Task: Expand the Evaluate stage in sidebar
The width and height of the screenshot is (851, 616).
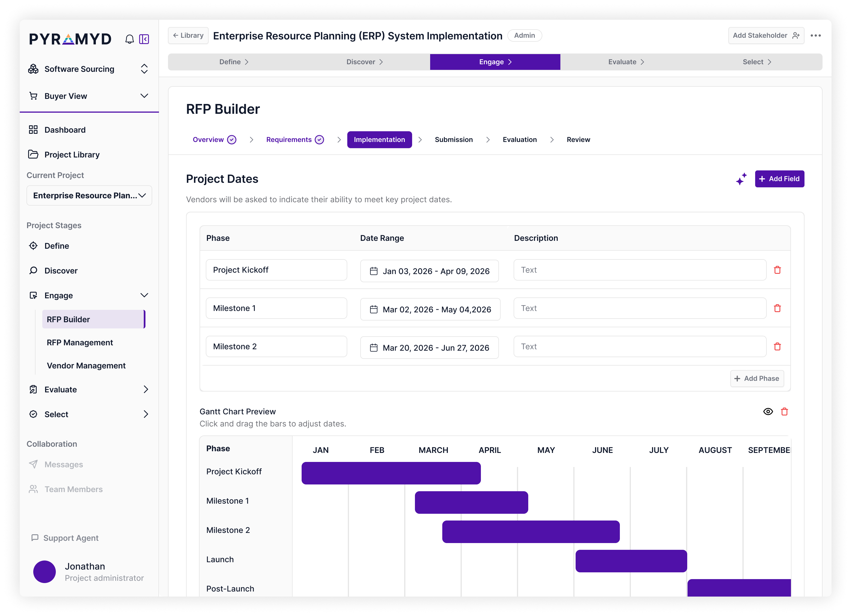Action: click(145, 390)
